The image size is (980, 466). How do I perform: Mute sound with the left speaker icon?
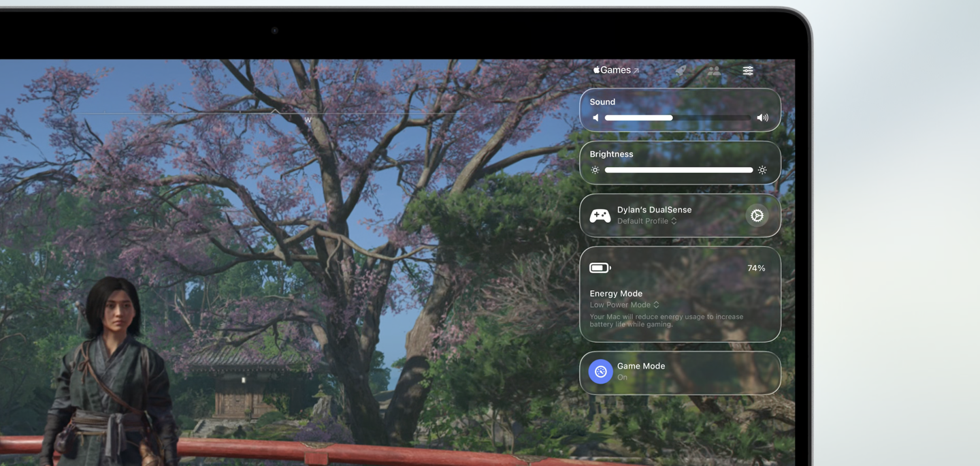[x=595, y=117]
